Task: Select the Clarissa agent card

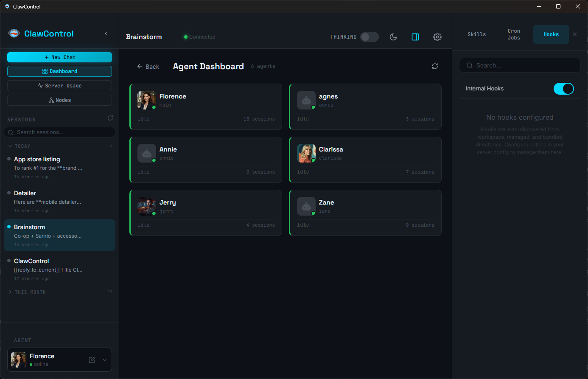Action: tap(365, 160)
